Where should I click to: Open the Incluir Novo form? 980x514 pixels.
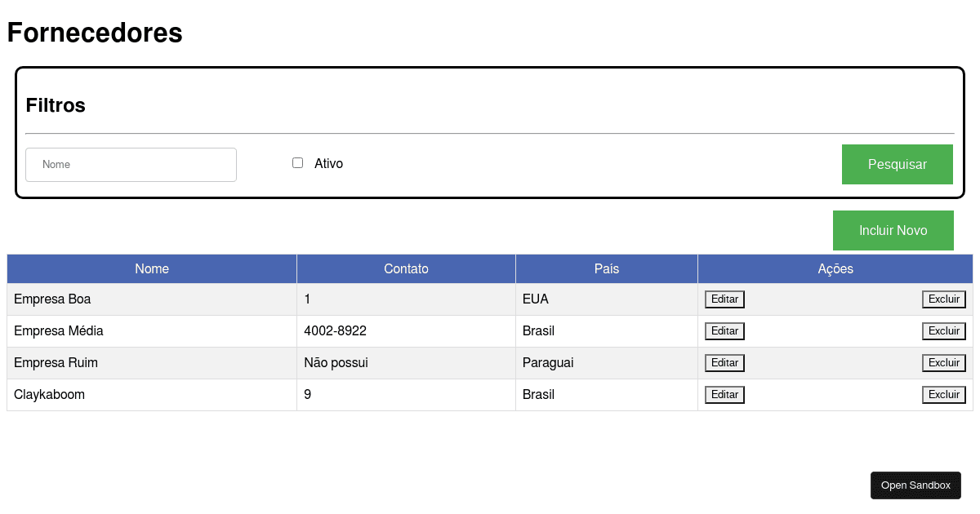tap(893, 230)
